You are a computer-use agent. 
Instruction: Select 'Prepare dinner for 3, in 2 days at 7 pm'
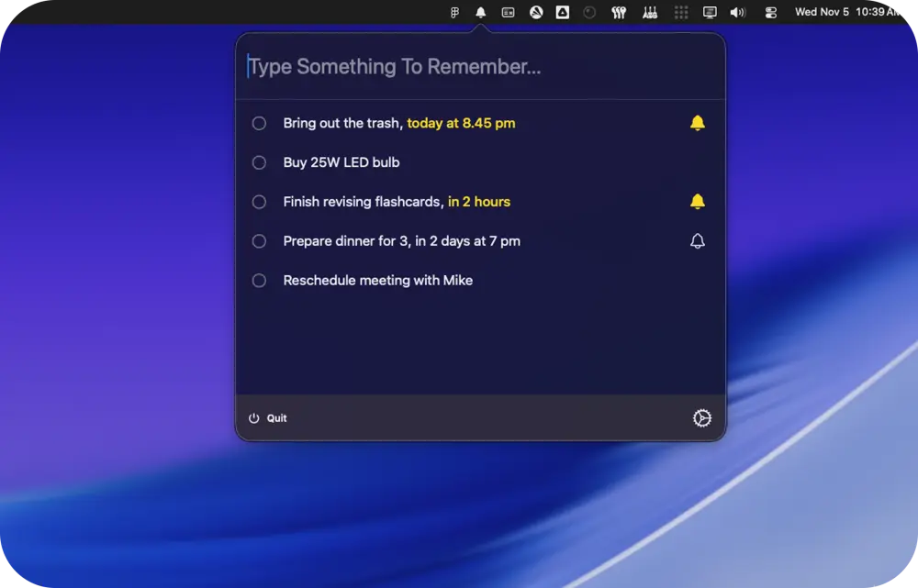click(402, 241)
